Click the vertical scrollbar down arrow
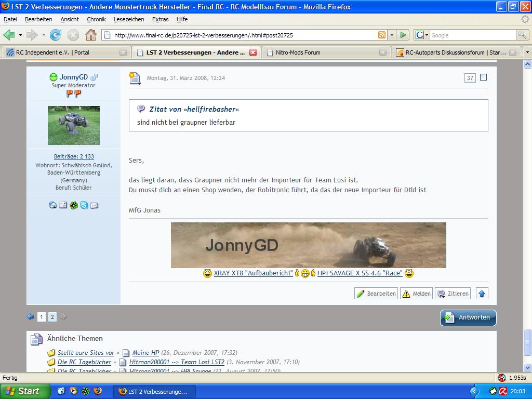532x399 pixels. 527,368
